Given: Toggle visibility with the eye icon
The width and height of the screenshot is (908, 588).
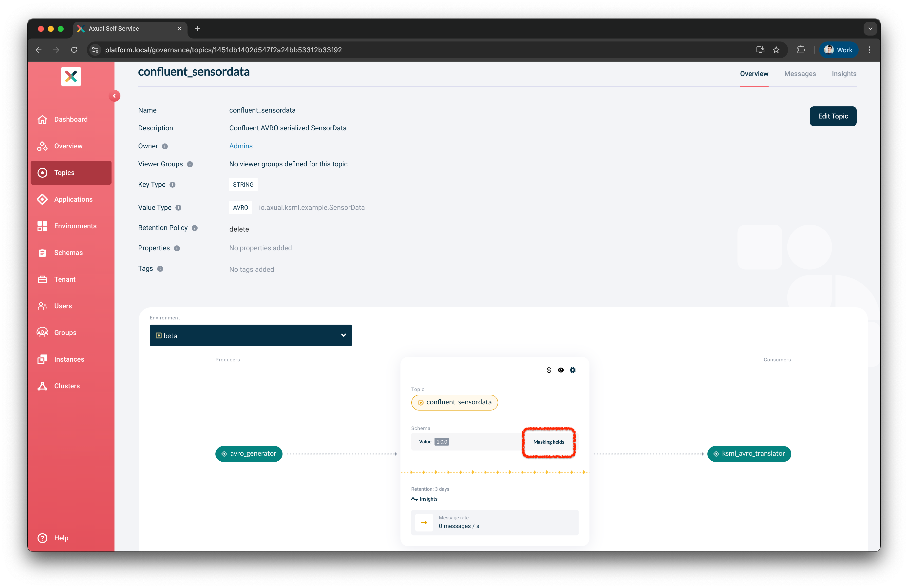Looking at the screenshot, I should point(561,370).
